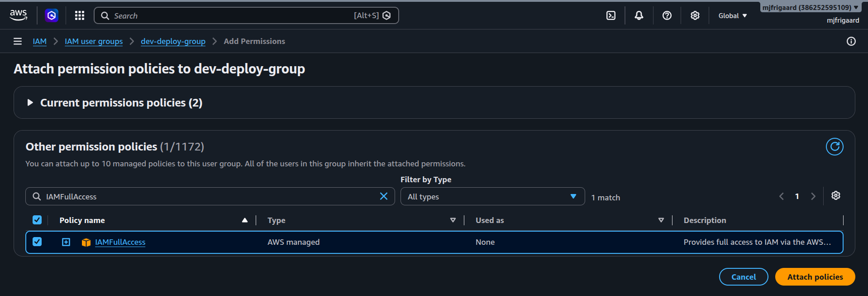
Task: Open console settings gear in top bar
Action: click(x=695, y=15)
